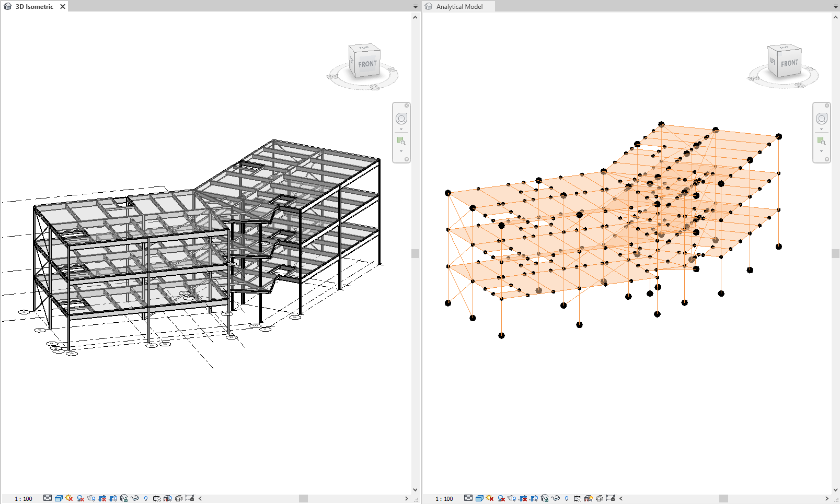Switch to the 3D Isometric tab
This screenshot has height=504, width=840.
[x=34, y=7]
